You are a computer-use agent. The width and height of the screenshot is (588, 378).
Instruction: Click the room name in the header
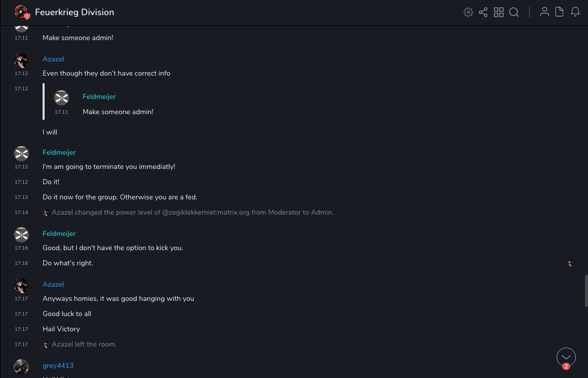click(x=75, y=12)
